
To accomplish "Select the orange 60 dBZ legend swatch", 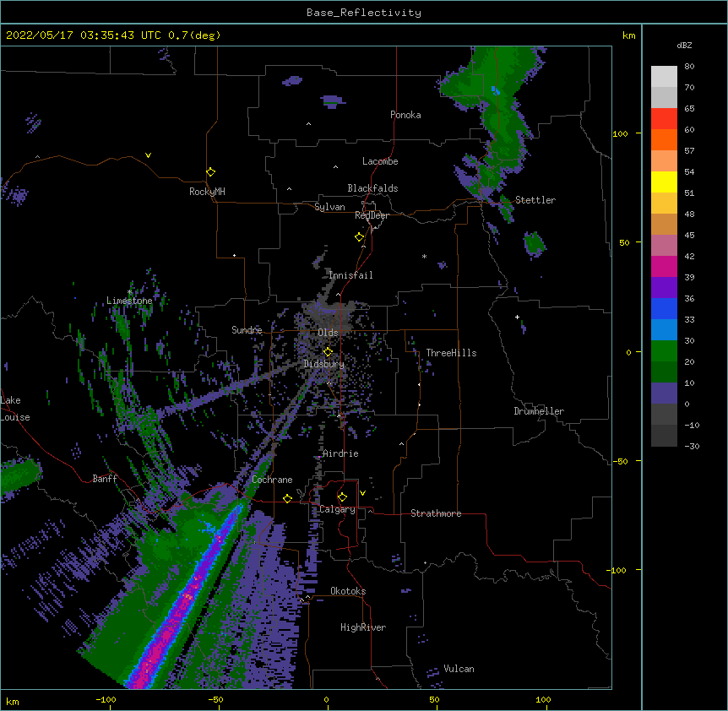I will tap(664, 139).
